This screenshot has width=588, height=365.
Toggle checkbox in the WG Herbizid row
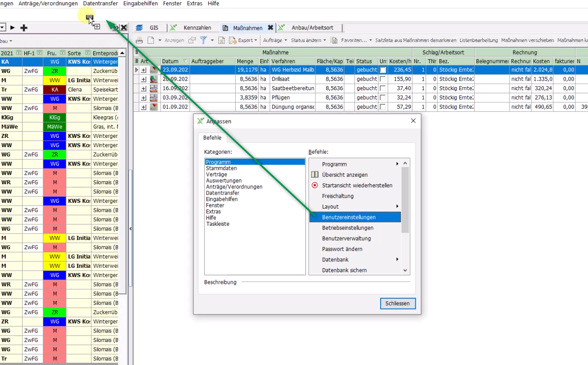pos(383,70)
